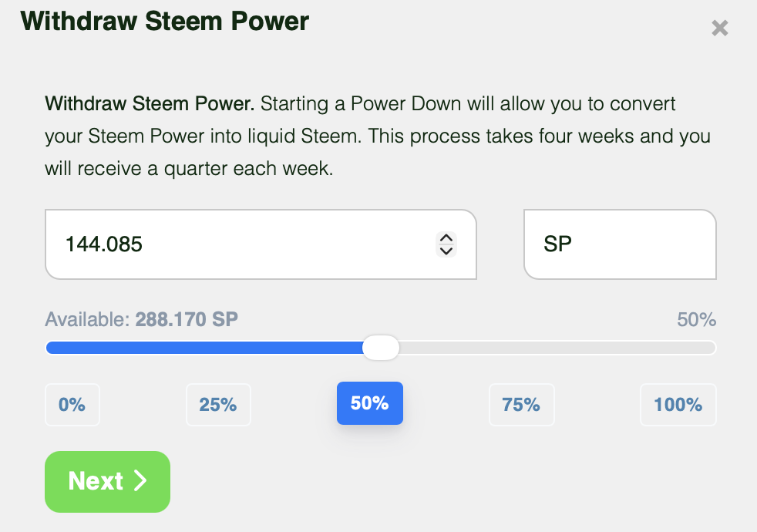The height and width of the screenshot is (532, 757).
Task: Click the down arrow on amount stepper
Action: (446, 250)
